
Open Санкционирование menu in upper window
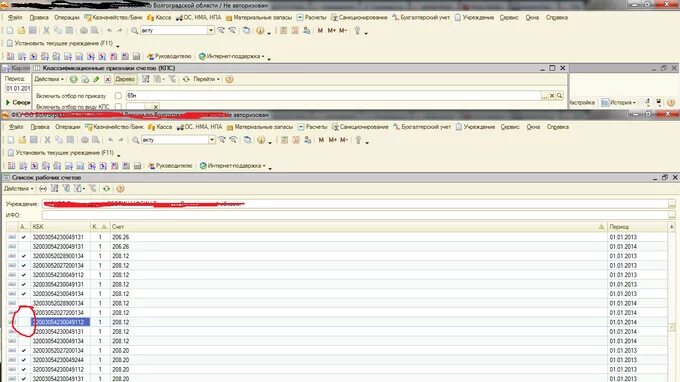(x=360, y=18)
